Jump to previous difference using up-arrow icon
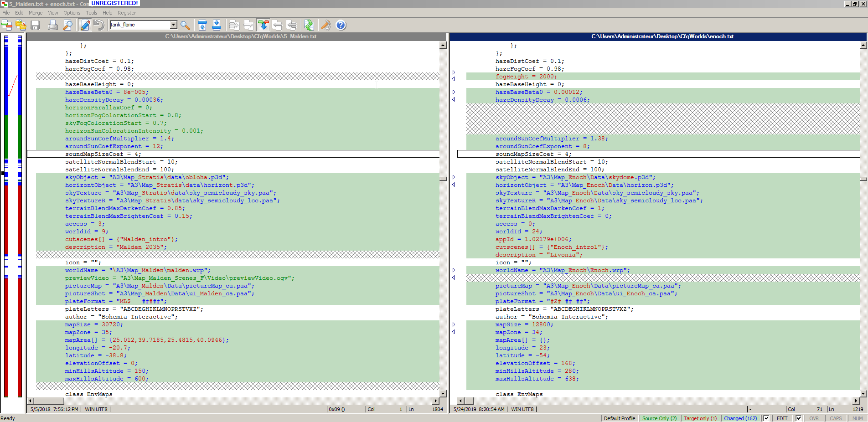The image size is (868, 422). tap(202, 25)
